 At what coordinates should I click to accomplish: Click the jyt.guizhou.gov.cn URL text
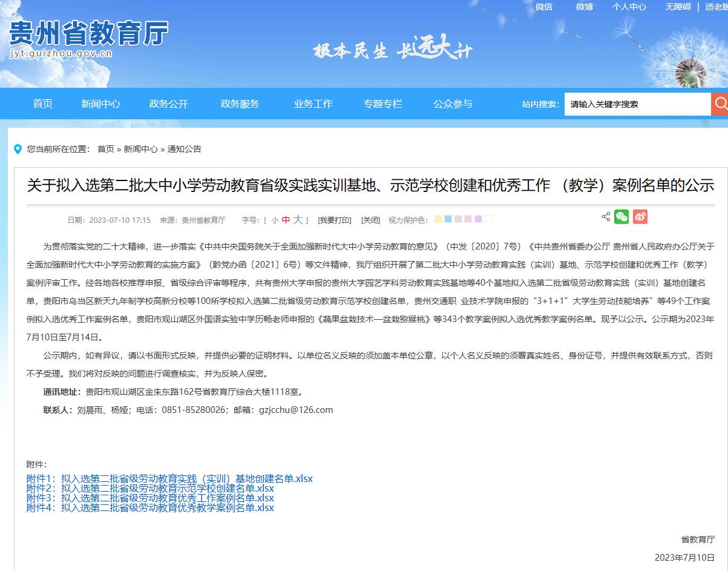[x=61, y=54]
